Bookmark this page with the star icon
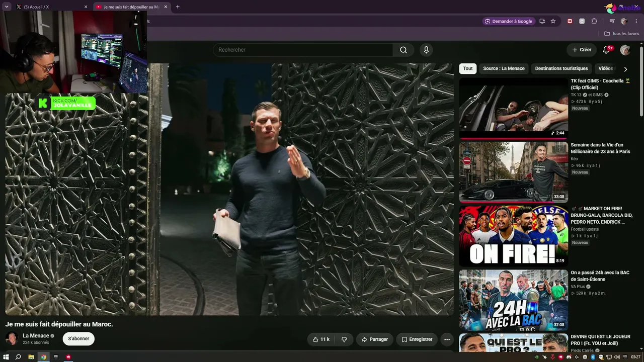Viewport: 644px width, 362px height. point(553,21)
